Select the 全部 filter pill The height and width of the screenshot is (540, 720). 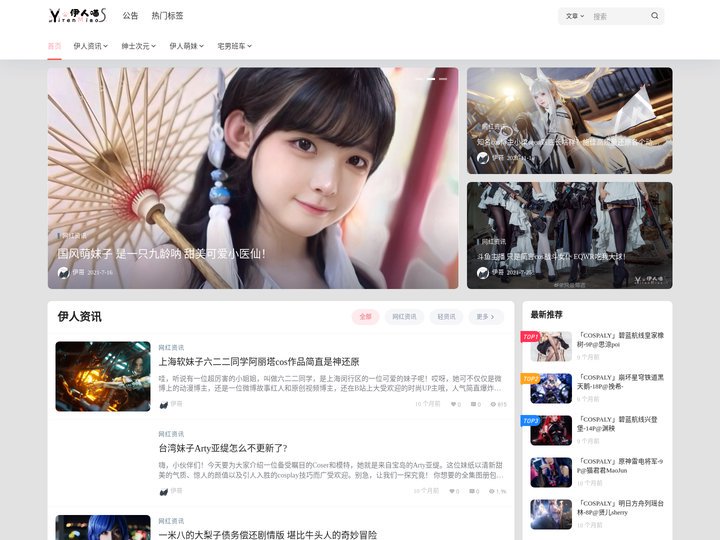(x=366, y=316)
